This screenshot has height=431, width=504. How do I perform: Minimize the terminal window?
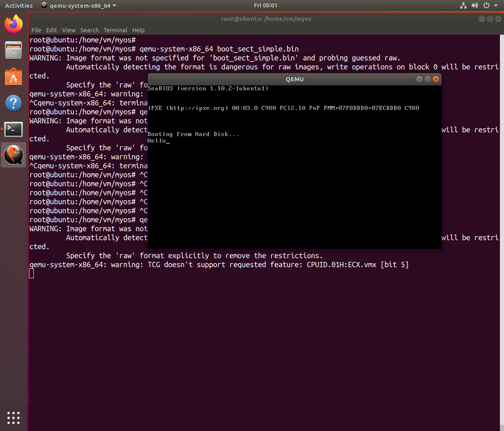[482, 19]
